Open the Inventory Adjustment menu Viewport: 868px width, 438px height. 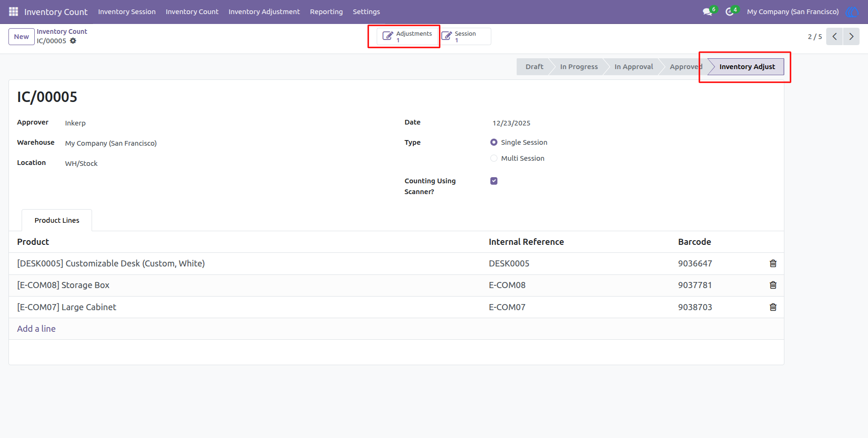pos(264,12)
